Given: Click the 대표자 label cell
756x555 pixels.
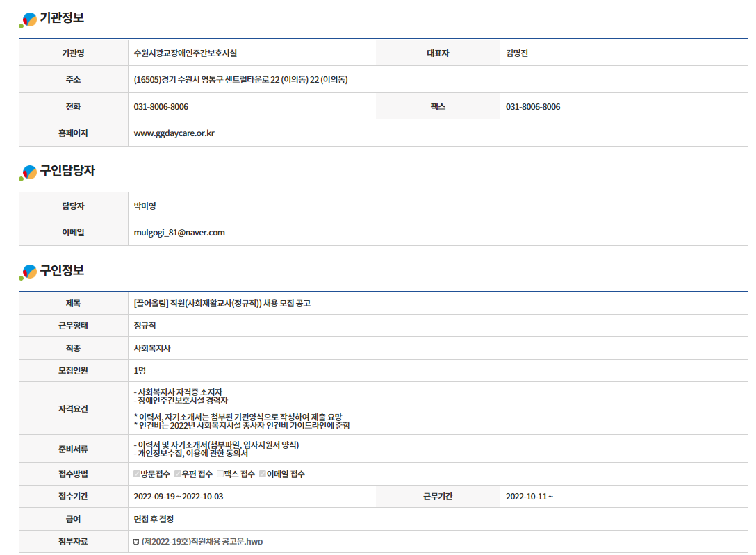Looking at the screenshot, I should 438,53.
